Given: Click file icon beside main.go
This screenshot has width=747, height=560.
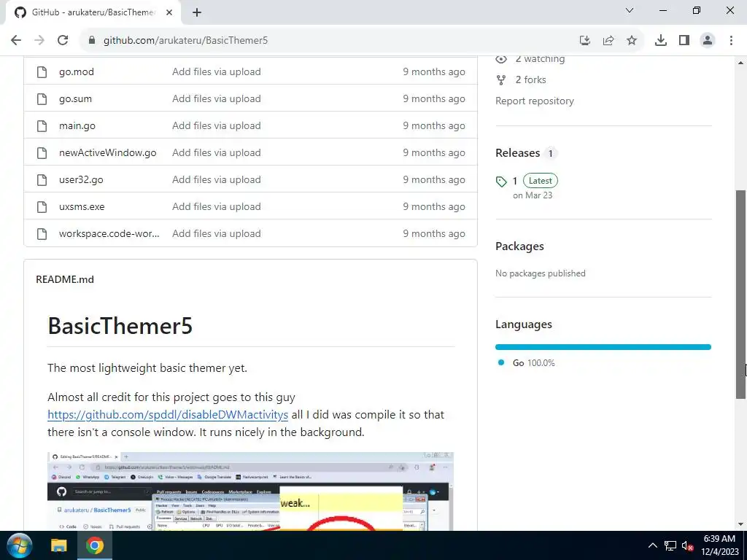Looking at the screenshot, I should click(42, 125).
